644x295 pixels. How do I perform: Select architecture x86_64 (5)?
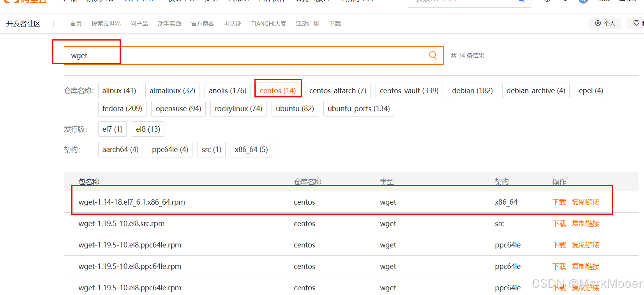click(251, 149)
